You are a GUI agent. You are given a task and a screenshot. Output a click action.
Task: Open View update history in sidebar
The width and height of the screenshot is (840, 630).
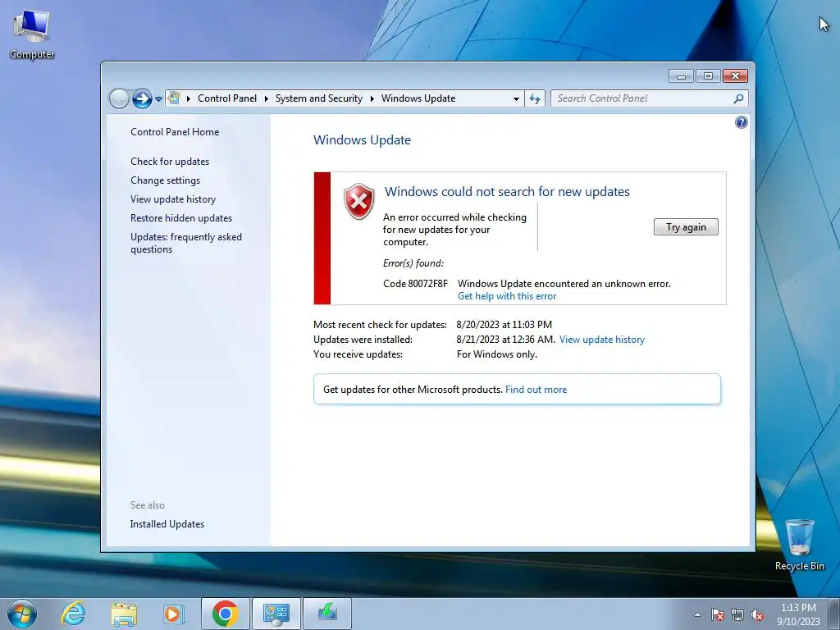pyautogui.click(x=173, y=199)
